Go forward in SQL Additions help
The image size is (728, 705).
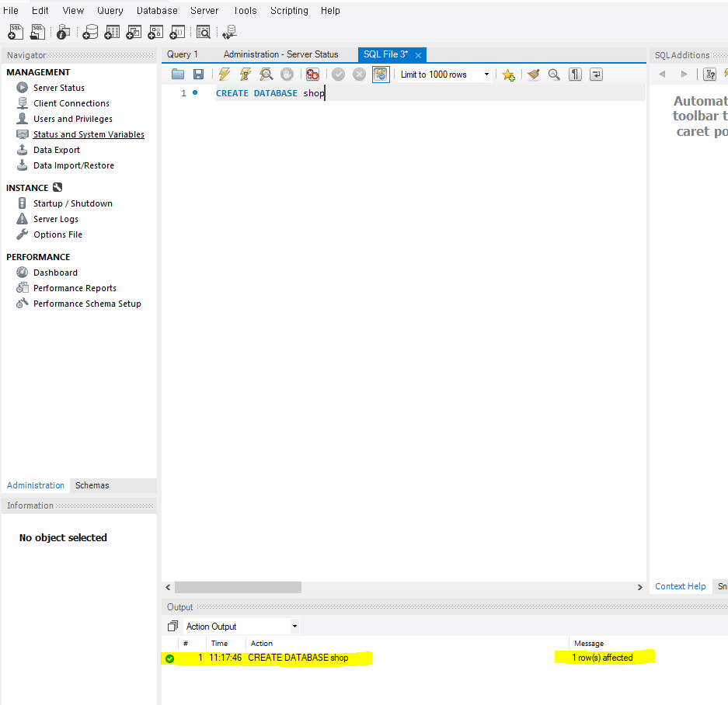(x=684, y=75)
